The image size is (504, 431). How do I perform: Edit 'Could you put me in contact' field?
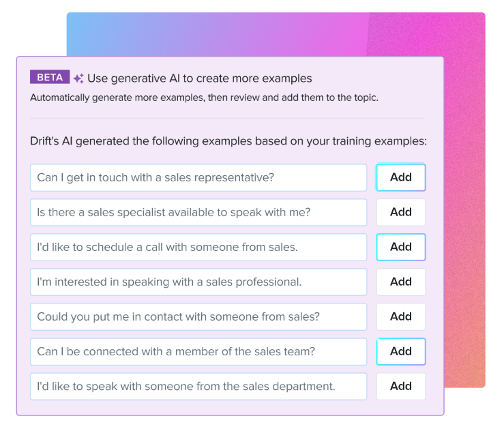(198, 316)
